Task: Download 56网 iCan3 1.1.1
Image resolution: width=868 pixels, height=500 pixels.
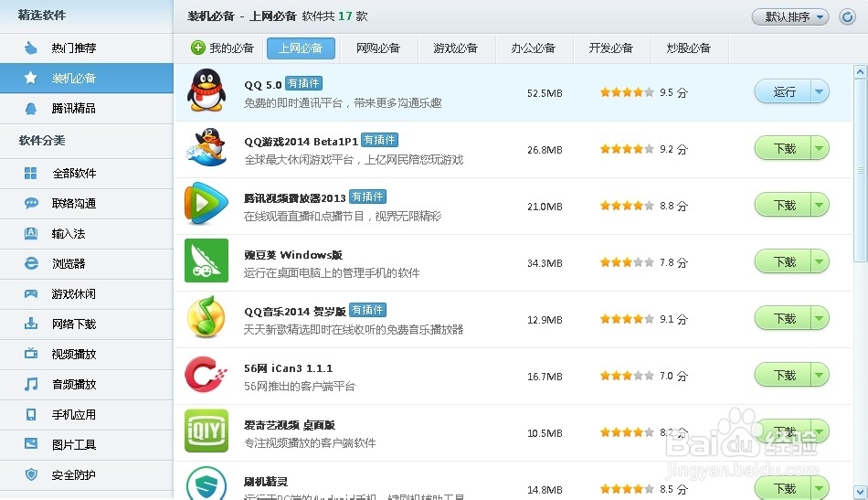Action: coord(783,375)
